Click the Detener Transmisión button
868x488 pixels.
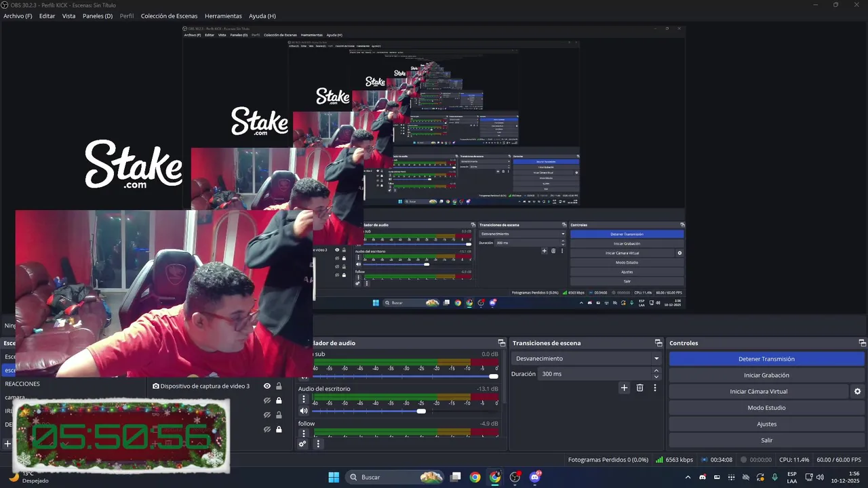pyautogui.click(x=766, y=359)
